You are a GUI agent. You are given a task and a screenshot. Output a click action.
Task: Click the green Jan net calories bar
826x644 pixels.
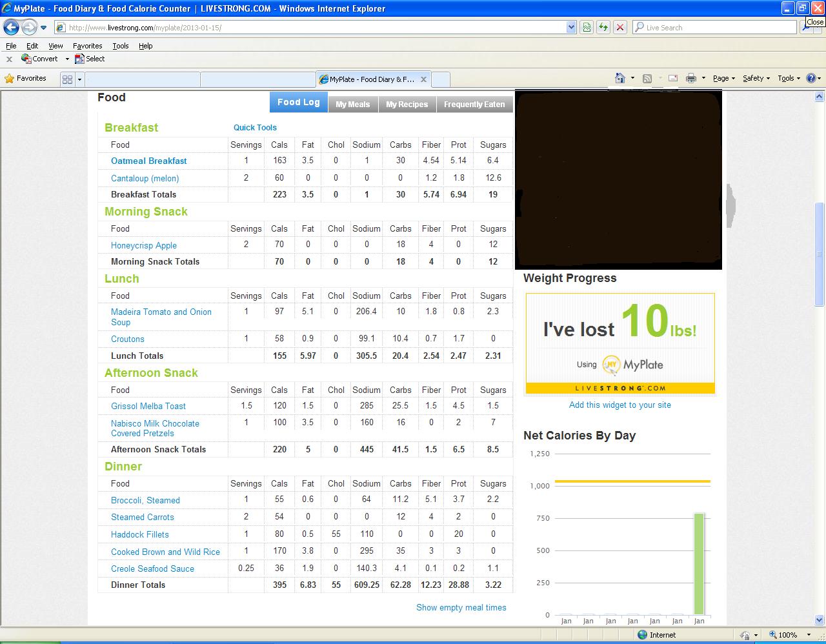pos(699,564)
